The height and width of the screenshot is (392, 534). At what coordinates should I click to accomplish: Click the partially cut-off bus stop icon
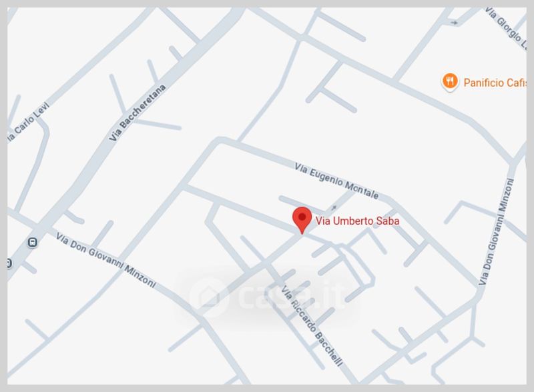coord(9,263)
